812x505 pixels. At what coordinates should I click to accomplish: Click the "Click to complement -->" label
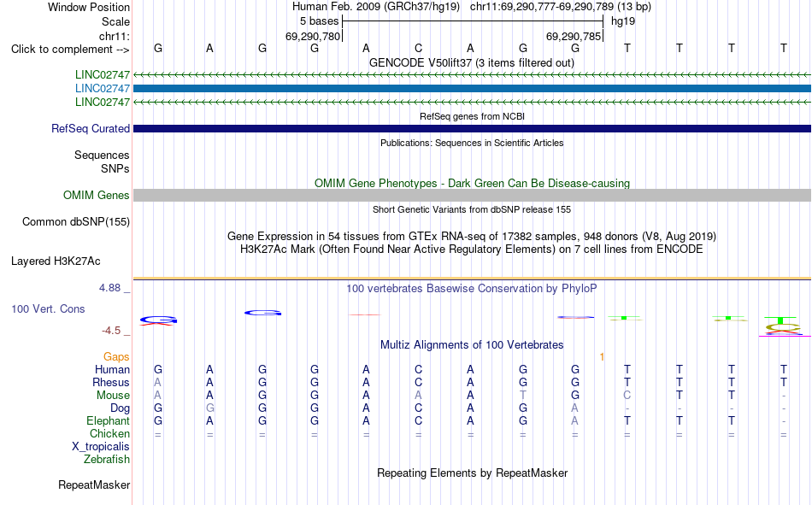coord(70,50)
